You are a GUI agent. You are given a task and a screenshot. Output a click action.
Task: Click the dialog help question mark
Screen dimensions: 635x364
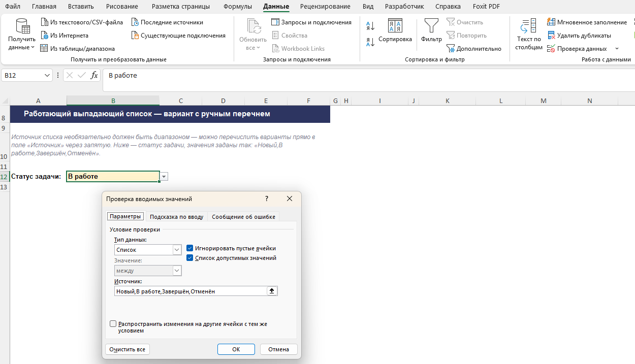pos(267,199)
